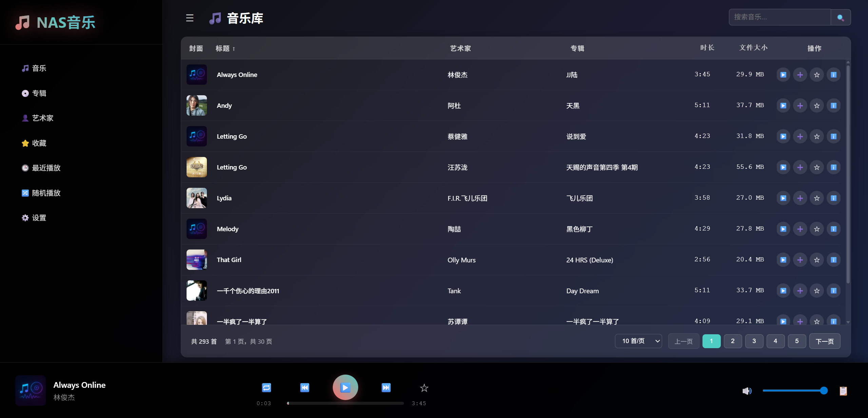The width and height of the screenshot is (868, 418).
Task: Add Lydia to the playlist
Action: point(800,198)
